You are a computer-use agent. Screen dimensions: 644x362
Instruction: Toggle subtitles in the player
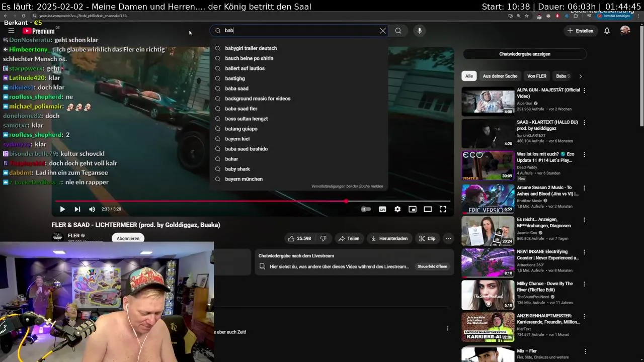382,209
